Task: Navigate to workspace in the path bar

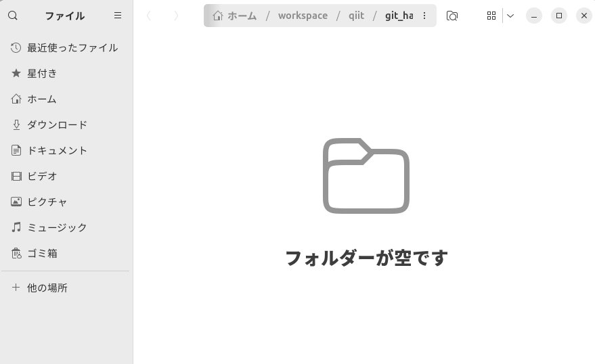Action: 303,16
